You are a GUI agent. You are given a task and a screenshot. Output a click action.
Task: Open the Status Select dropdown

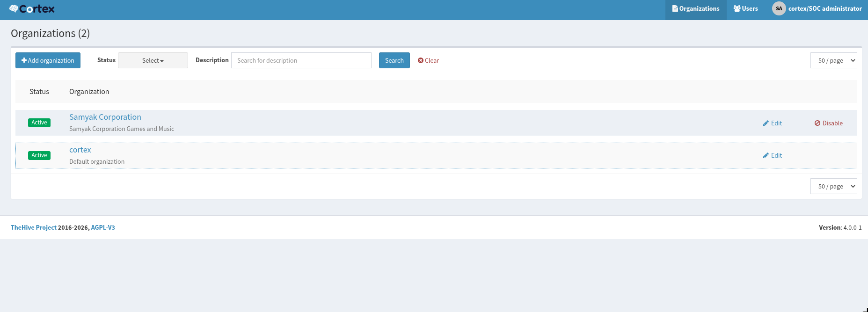tap(153, 60)
